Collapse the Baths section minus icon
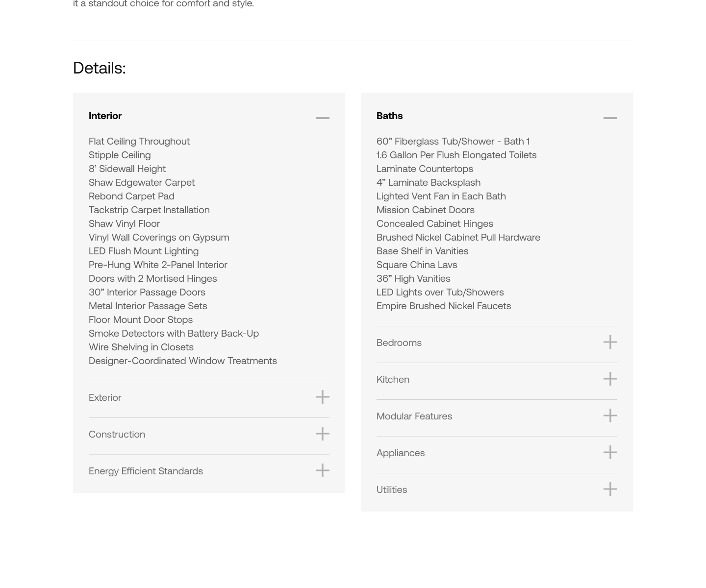Viewport: 706px width, 588px height. coord(610,118)
